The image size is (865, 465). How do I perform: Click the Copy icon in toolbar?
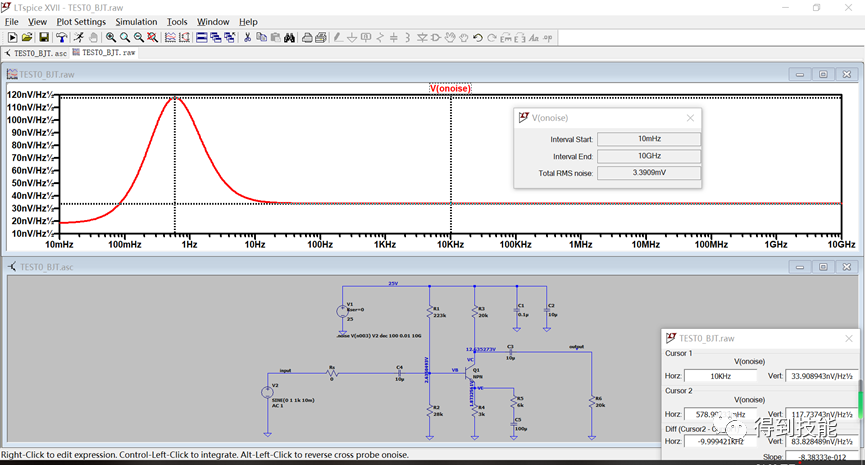[261, 38]
